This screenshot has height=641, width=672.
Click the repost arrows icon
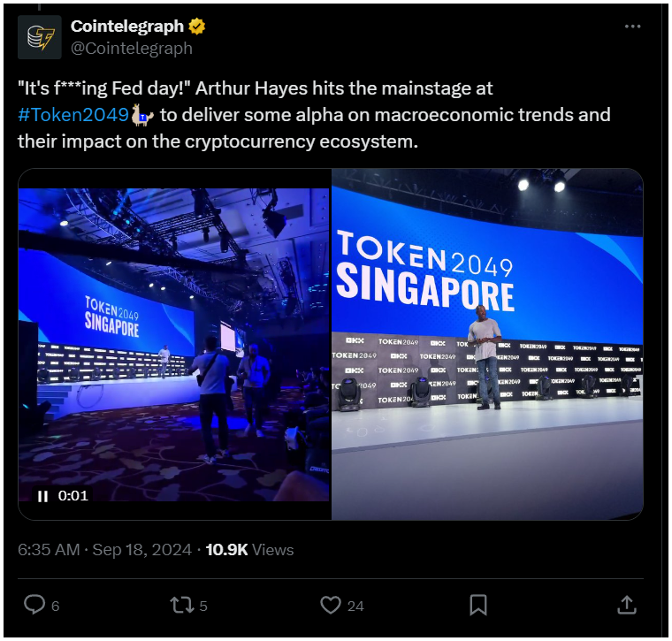(x=180, y=606)
